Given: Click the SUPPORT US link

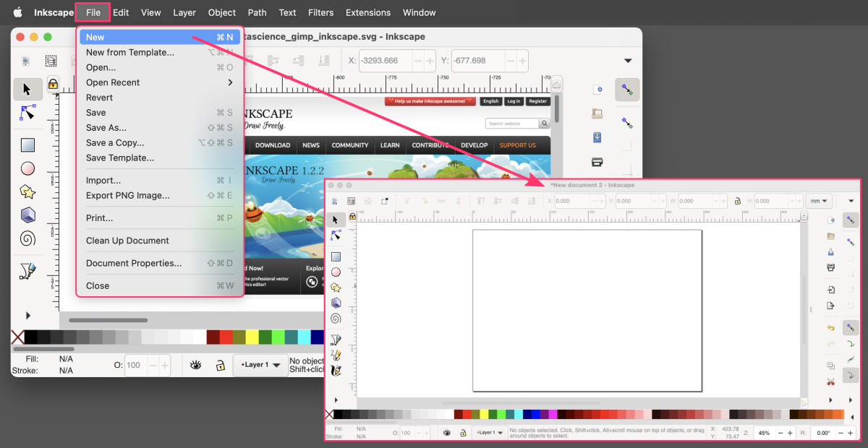Looking at the screenshot, I should pos(517,145).
